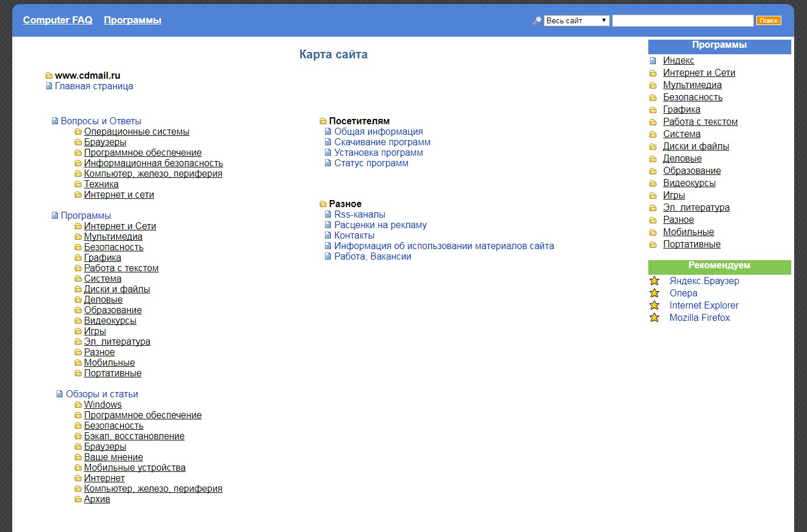Click the folder icon beside Архив
Image resolution: width=807 pixels, height=532 pixels.
[x=78, y=499]
